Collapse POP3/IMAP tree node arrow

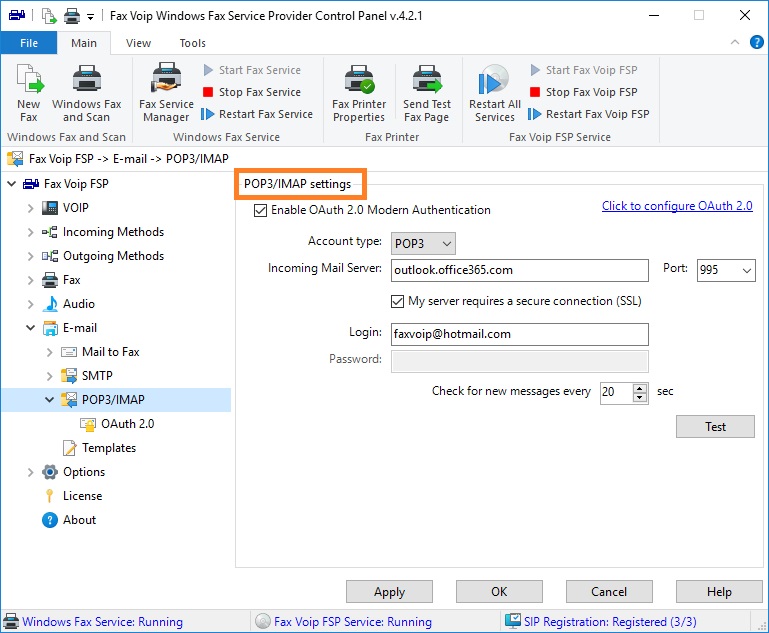pos(50,400)
